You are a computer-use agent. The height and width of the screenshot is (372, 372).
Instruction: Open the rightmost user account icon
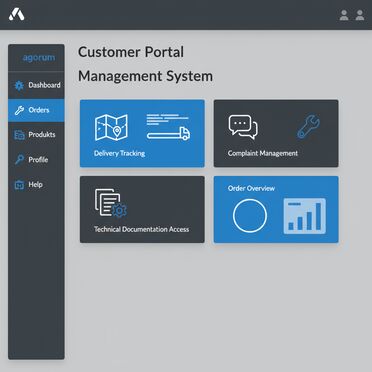pyautogui.click(x=360, y=15)
